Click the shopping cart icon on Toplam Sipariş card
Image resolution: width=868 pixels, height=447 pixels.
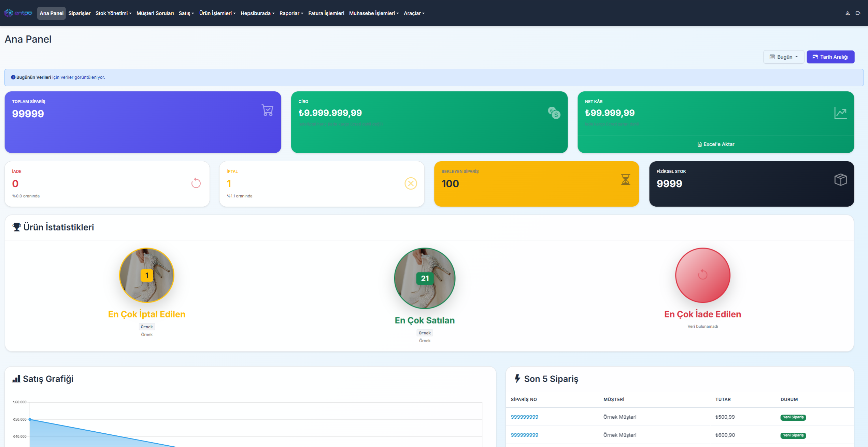pos(267,110)
